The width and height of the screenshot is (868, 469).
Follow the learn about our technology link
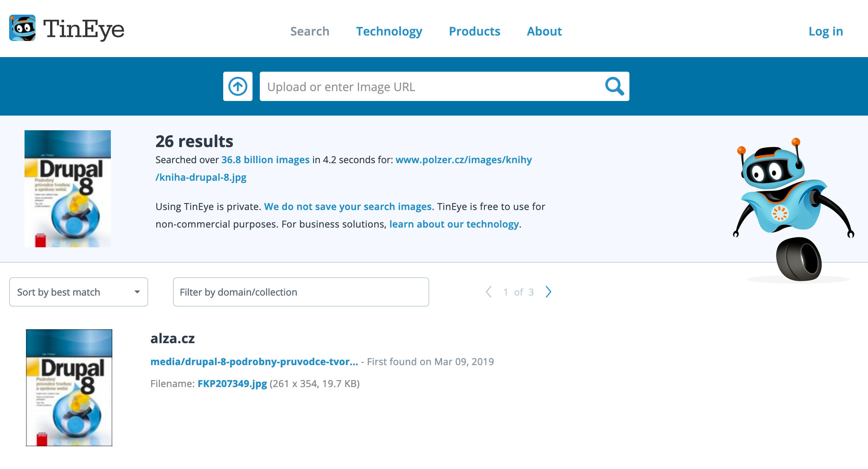[454, 224]
